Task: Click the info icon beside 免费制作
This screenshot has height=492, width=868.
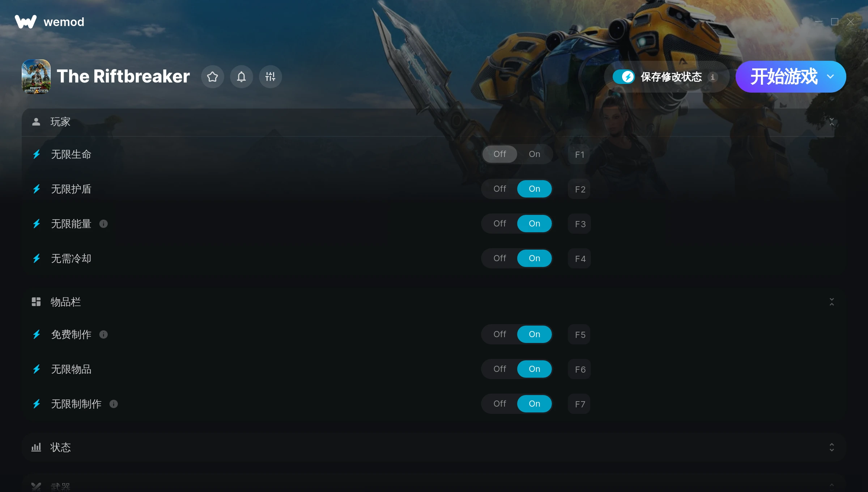Action: (103, 335)
